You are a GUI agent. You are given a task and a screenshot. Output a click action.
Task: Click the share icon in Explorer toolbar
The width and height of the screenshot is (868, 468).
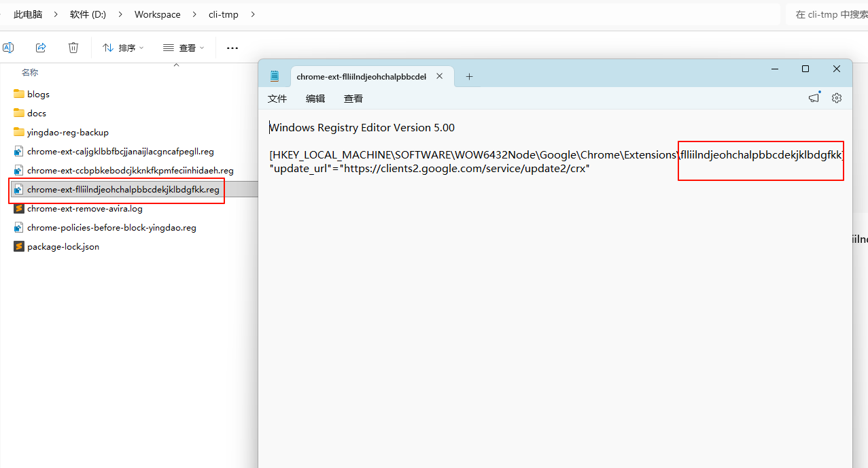click(x=41, y=48)
